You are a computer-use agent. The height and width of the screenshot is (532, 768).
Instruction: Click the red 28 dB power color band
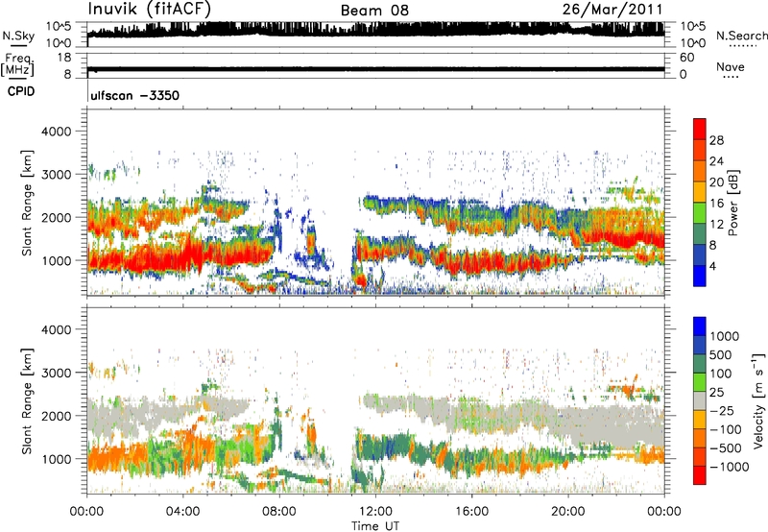click(700, 129)
